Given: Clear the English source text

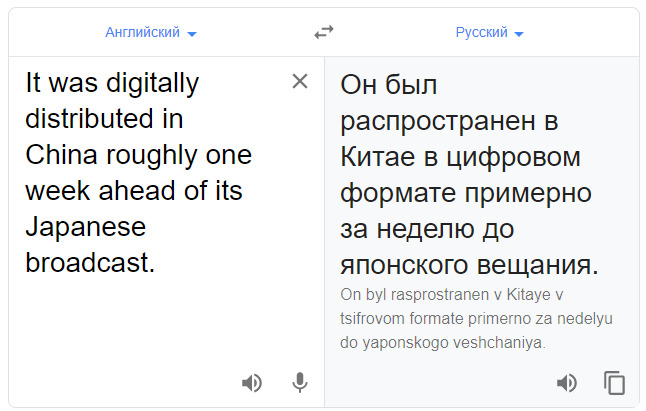Looking at the screenshot, I should (299, 82).
